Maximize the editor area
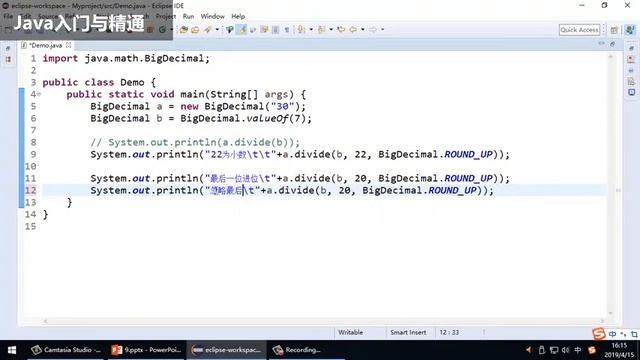The width and height of the screenshot is (640, 360). coord(613,44)
